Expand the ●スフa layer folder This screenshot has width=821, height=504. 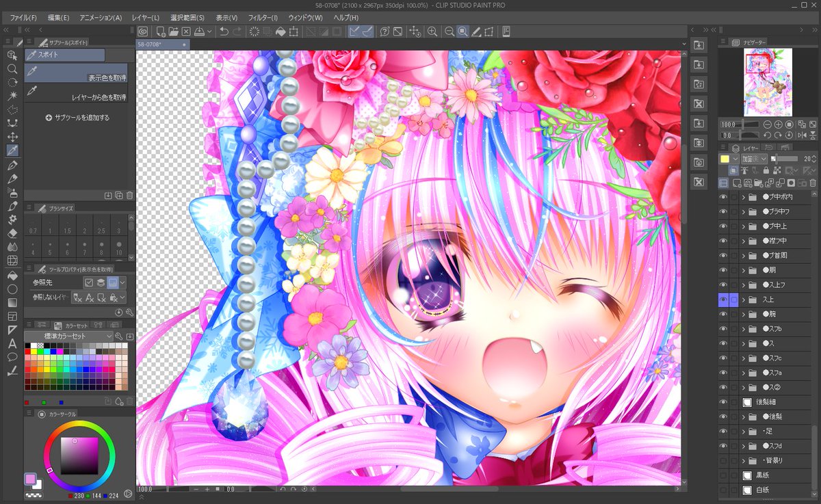pos(744,373)
